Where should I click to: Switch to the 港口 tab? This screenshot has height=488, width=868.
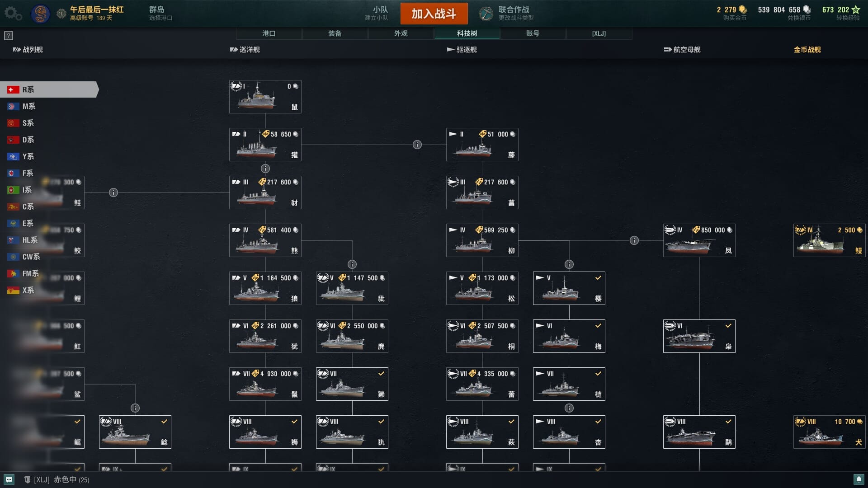point(269,33)
